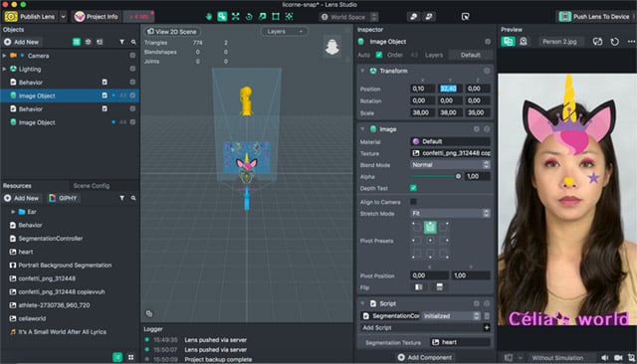637x364 pixels.
Task: Search in the Resources panel
Action: (x=133, y=198)
